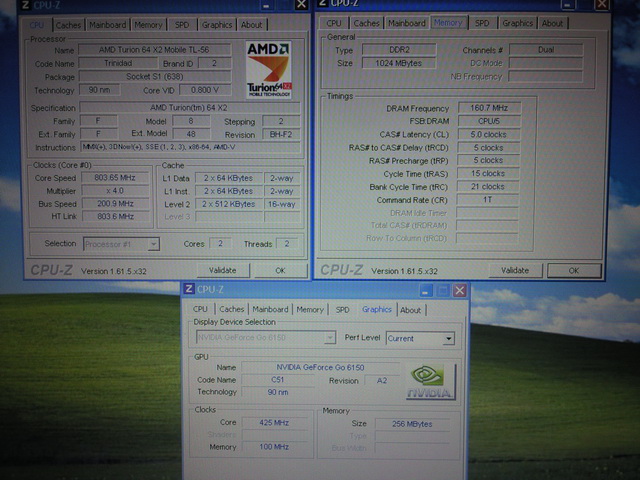Open the Processor #1 selection dropdown
The image size is (640, 480).
153,244
